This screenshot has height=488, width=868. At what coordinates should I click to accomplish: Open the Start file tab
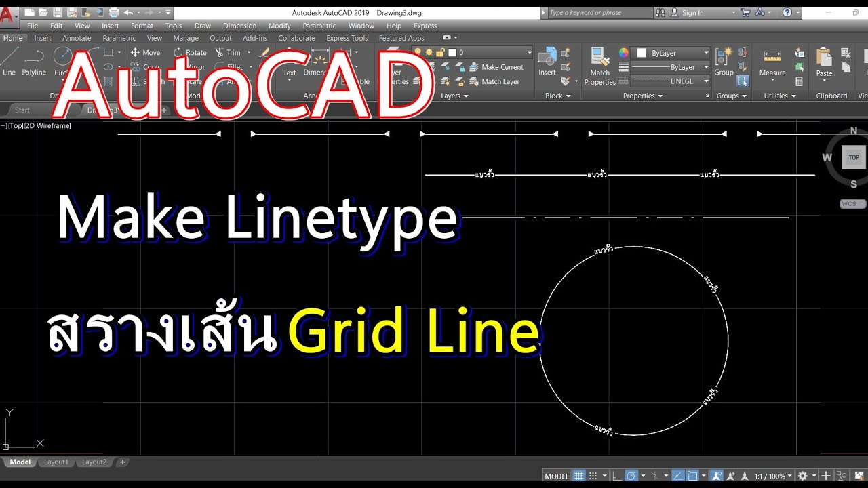[x=22, y=110]
